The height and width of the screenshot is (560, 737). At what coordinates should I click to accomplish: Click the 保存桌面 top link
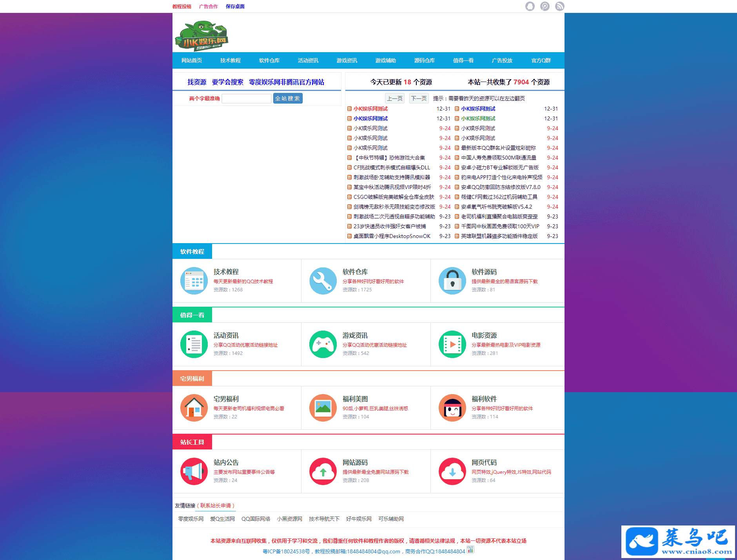click(x=235, y=6)
